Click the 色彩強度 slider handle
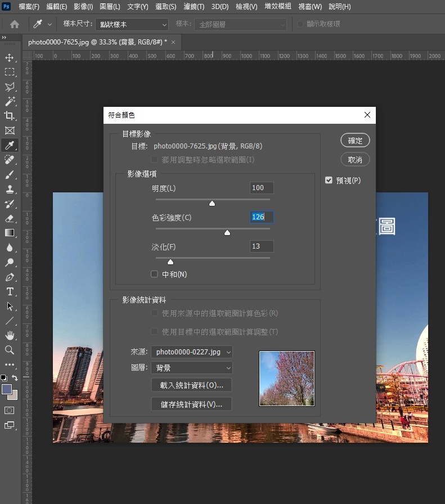Image resolution: width=445 pixels, height=504 pixels. click(x=227, y=232)
